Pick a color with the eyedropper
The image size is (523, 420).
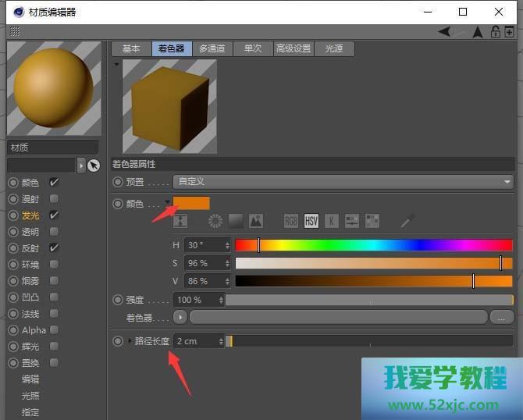point(407,221)
